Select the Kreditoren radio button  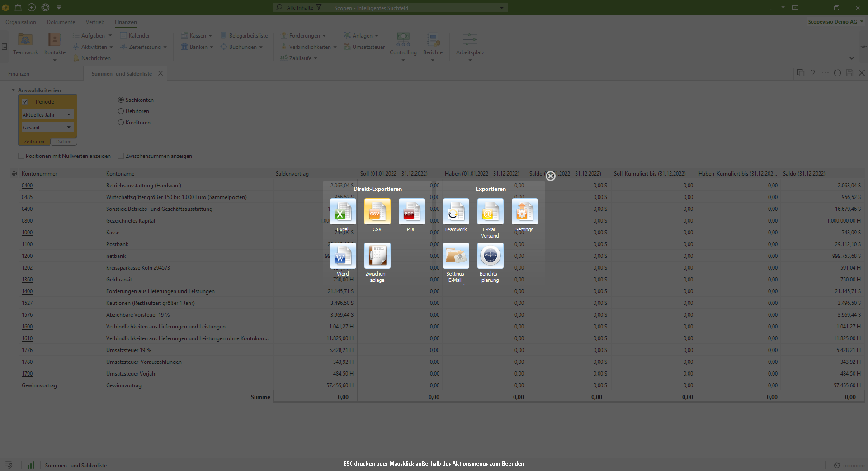point(121,123)
